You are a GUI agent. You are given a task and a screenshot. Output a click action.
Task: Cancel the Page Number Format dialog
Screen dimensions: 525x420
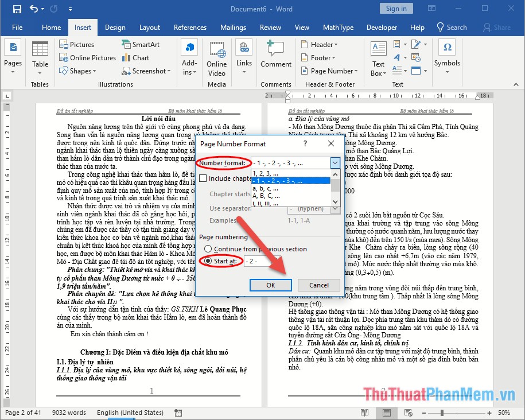click(x=318, y=285)
